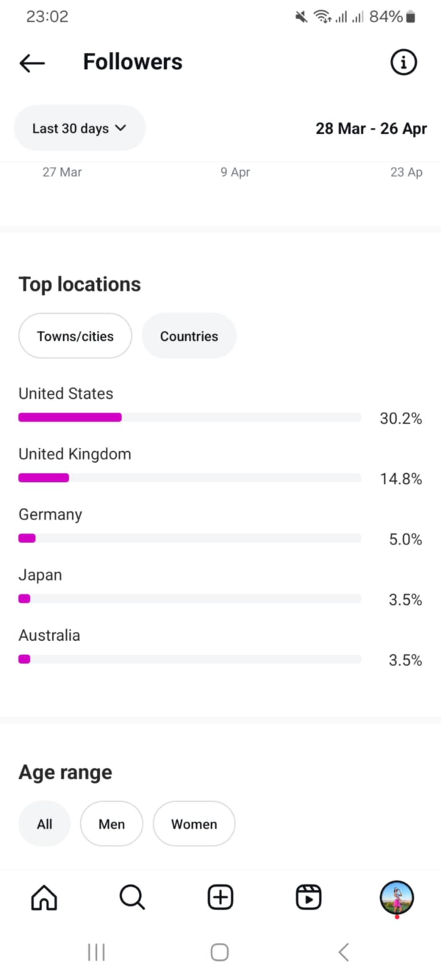Filter age range by Men
Screen dimensions: 441x980
112,824
